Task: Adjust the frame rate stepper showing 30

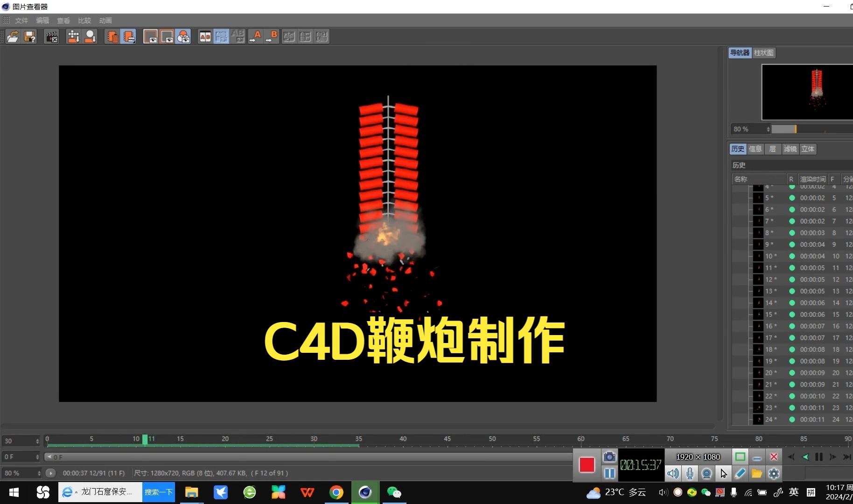Action: pos(21,441)
